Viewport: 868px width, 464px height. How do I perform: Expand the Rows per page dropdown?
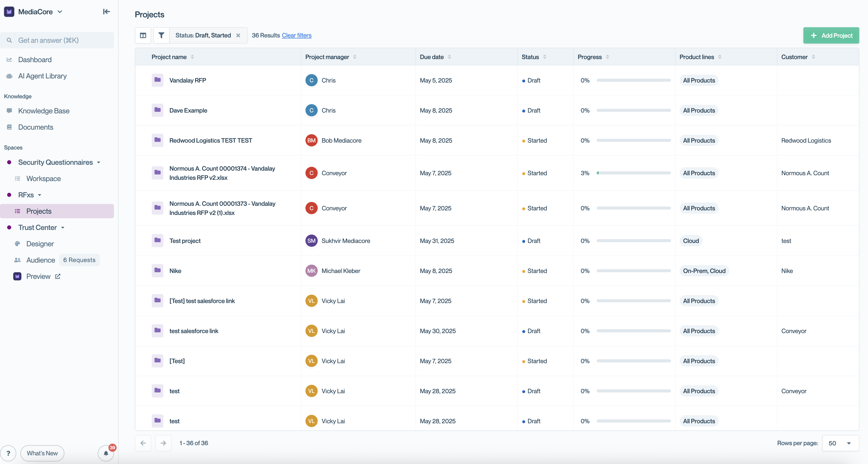[840, 443]
